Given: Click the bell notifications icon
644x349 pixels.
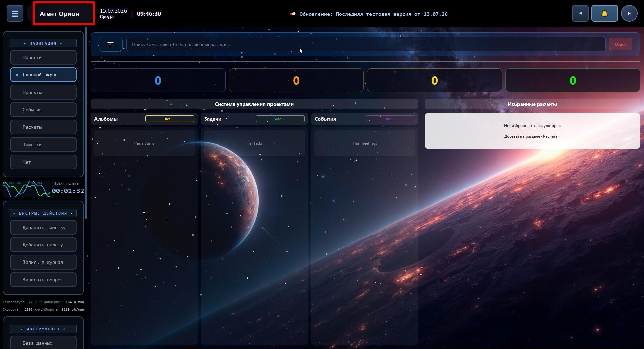Looking at the screenshot, I should [x=604, y=14].
